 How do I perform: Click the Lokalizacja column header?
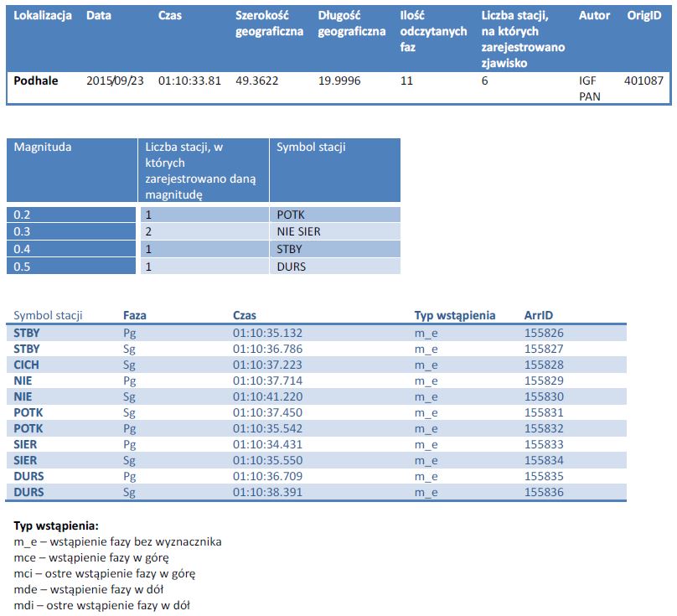point(42,16)
